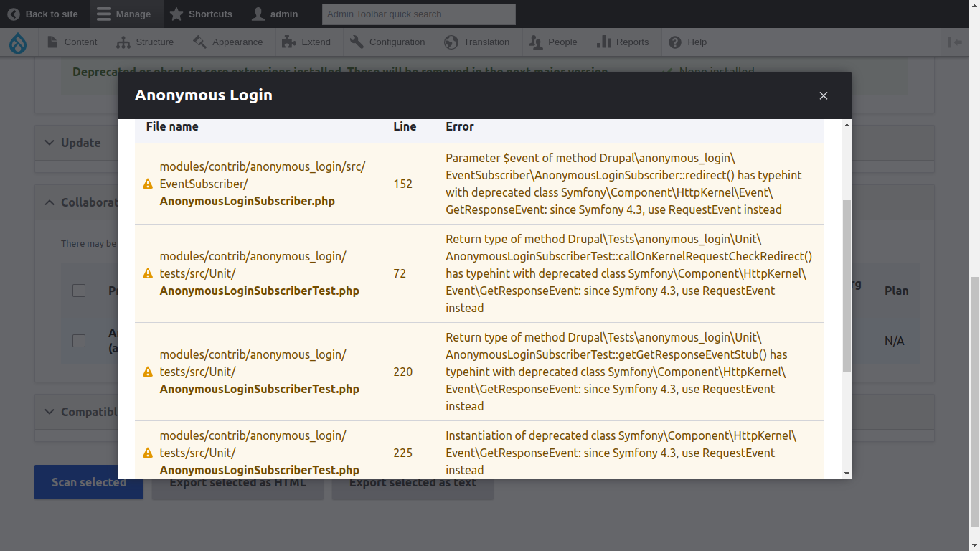
Task: Click toolbar orientation toggle icon
Action: (955, 42)
